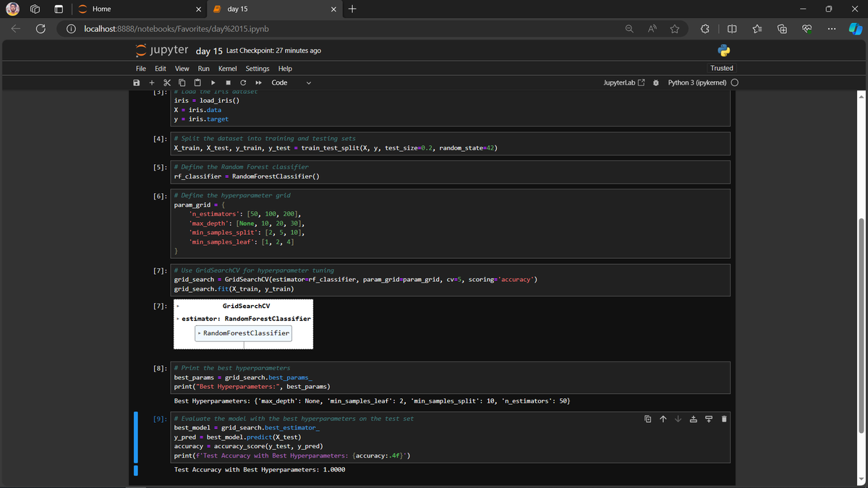Cut the selected cell with scissors icon
Viewport: 868px width, 488px height.
167,82
